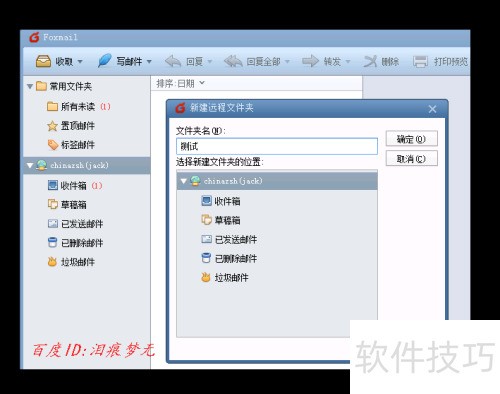Screen dimensions: 500x394
Task: Click the account globe icon in the dialog
Action: point(195,181)
